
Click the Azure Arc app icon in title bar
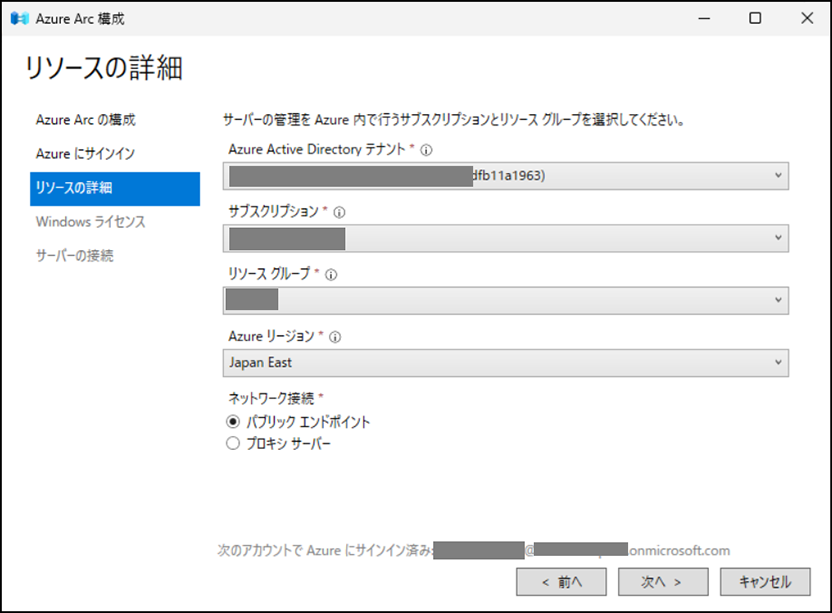[x=20, y=19]
